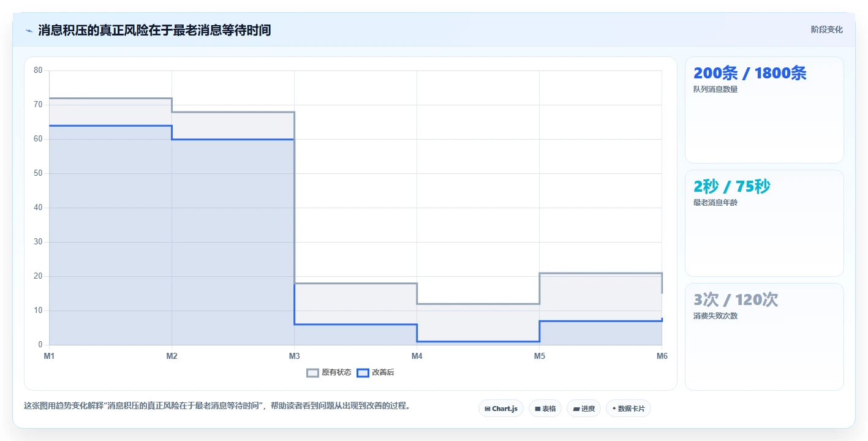Click the 200条 / 1800条 metric value

[x=750, y=73]
